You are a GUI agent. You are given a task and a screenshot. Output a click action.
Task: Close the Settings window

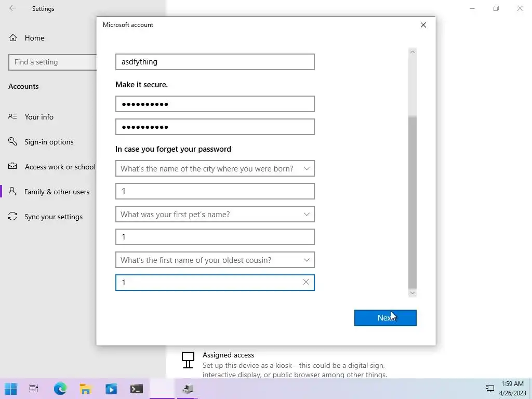click(520, 8)
